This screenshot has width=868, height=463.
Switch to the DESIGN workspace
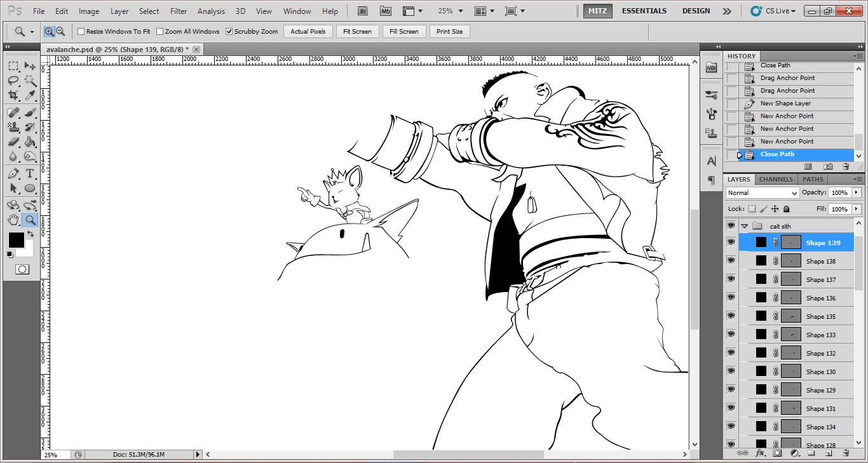(x=696, y=11)
